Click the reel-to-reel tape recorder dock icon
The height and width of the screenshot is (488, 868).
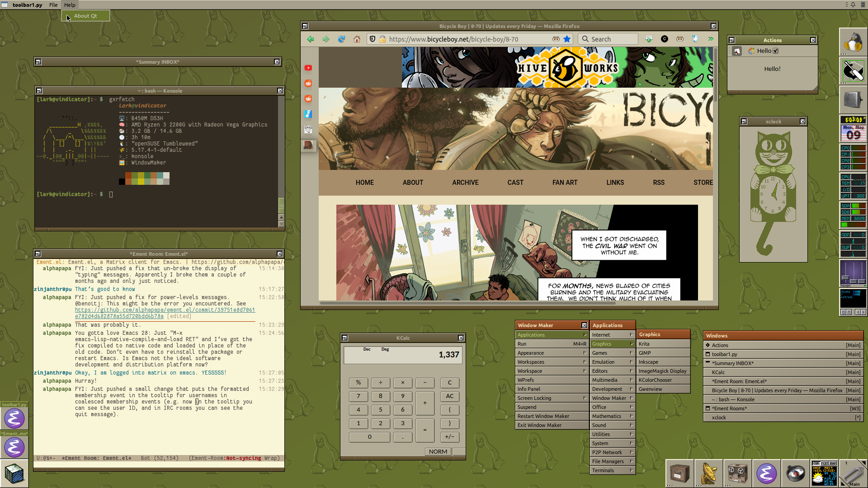(x=737, y=474)
